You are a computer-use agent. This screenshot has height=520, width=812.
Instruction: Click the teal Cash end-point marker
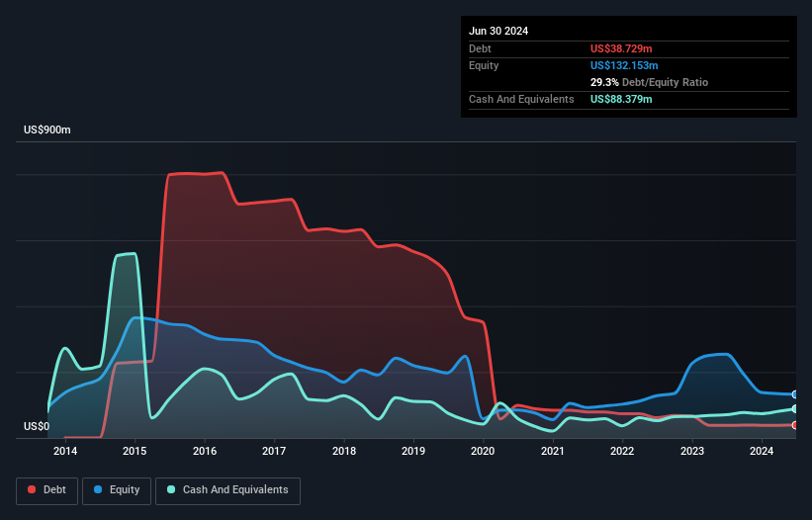(795, 408)
